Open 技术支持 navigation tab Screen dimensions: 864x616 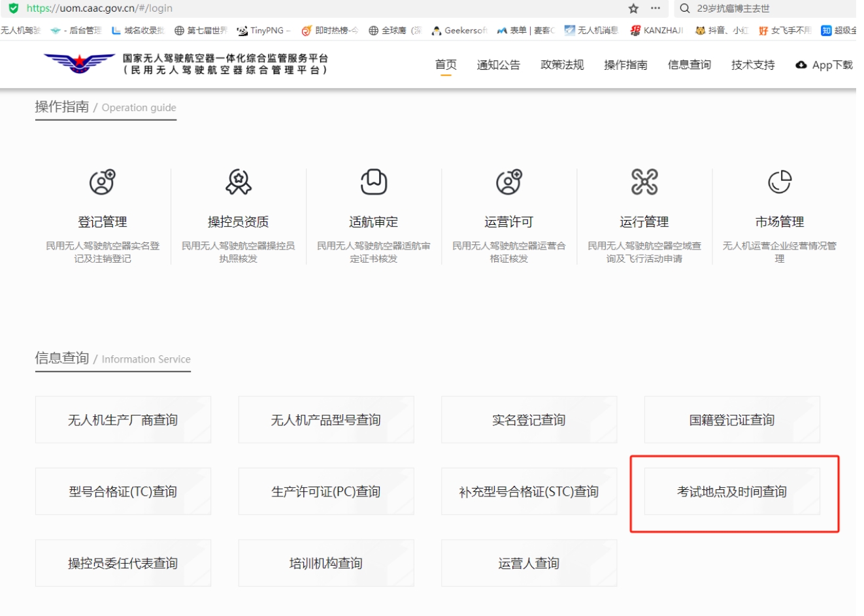tap(753, 65)
